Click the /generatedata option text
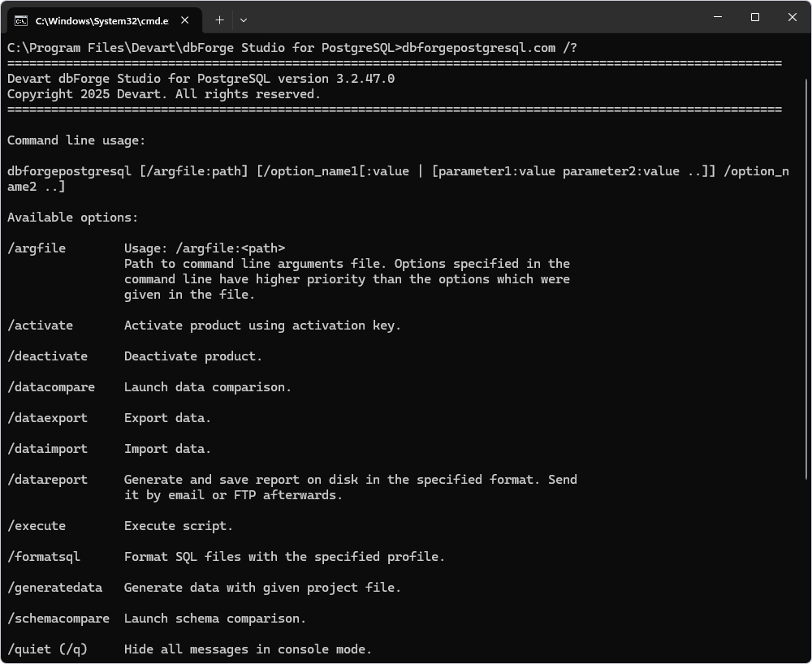The width and height of the screenshot is (812, 664). (x=54, y=588)
